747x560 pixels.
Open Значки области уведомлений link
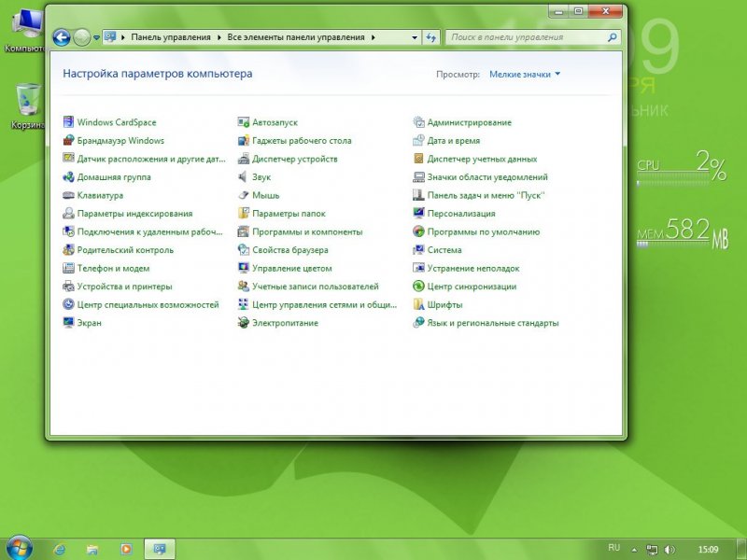pyautogui.click(x=487, y=177)
